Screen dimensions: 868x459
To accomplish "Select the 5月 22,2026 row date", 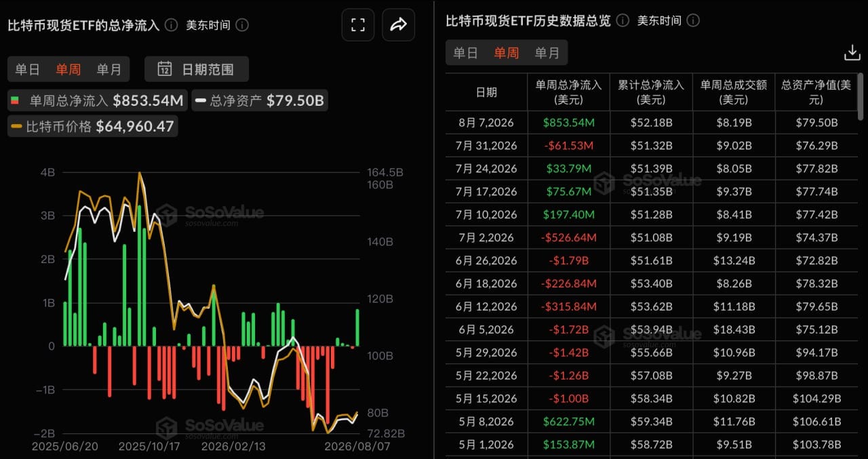I will (x=486, y=376).
